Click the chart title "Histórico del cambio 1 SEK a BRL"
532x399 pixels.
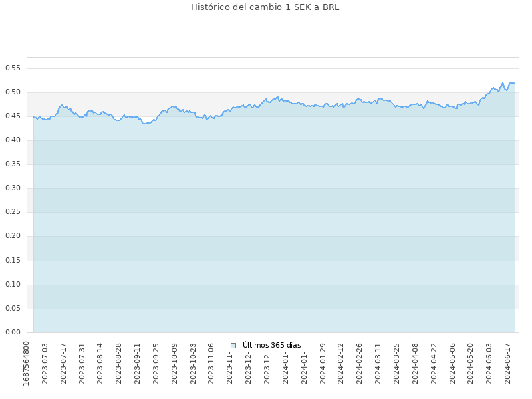[265, 7]
